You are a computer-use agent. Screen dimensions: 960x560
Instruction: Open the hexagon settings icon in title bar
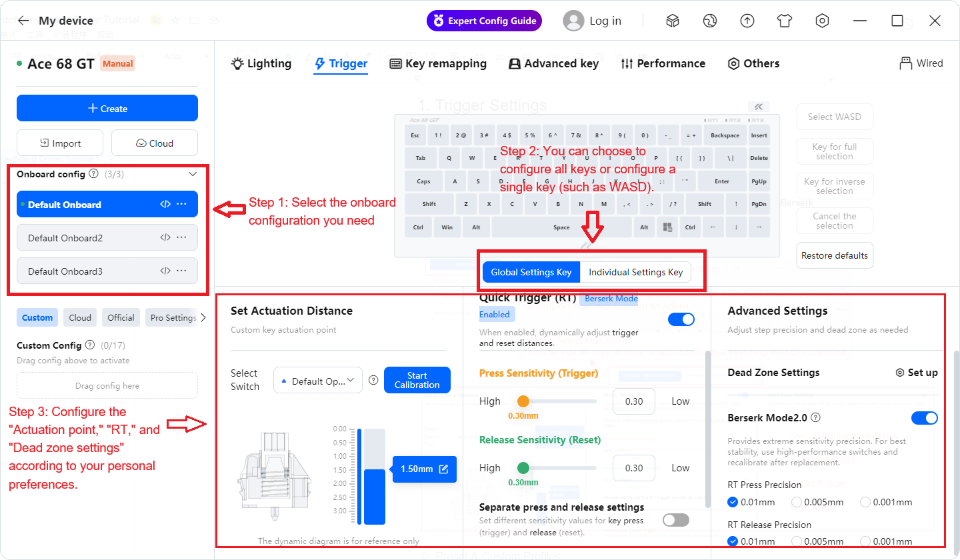pyautogui.click(x=823, y=21)
